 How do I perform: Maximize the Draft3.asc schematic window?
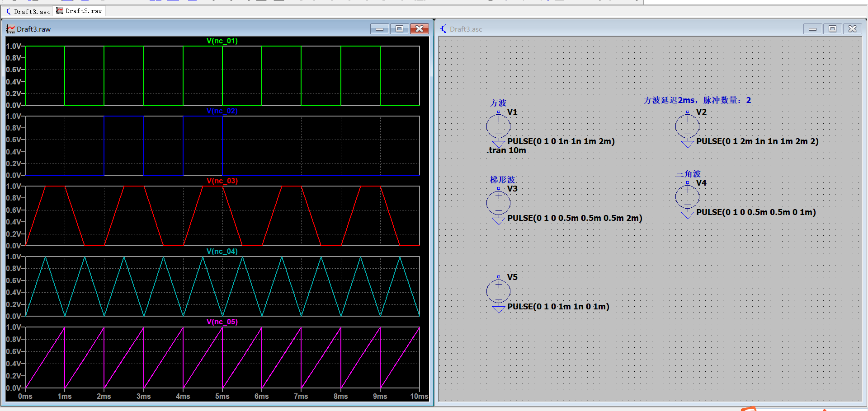tap(832, 29)
